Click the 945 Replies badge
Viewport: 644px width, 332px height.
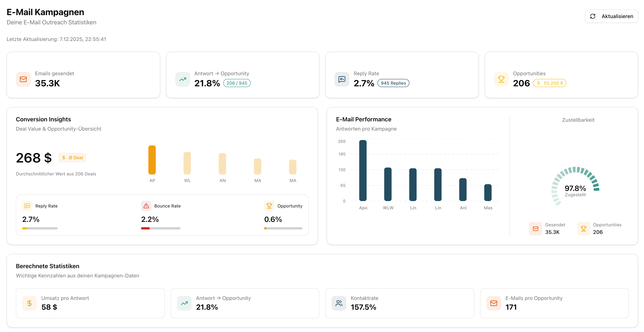[x=393, y=83]
